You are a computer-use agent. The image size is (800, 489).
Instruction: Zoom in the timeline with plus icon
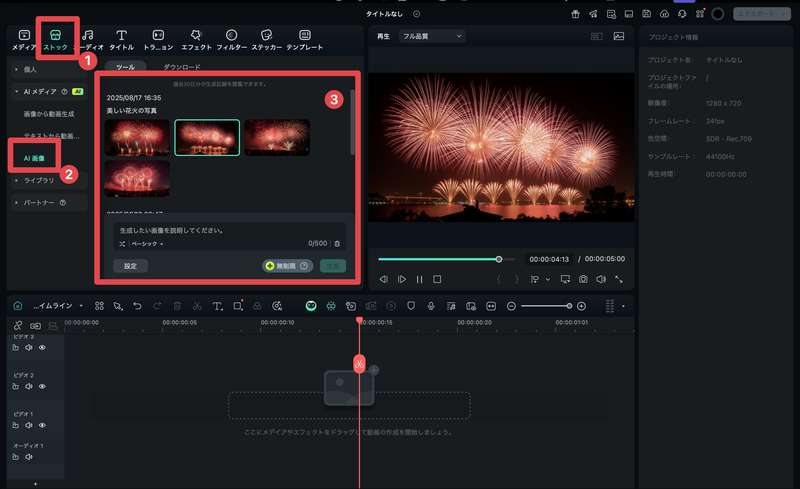(x=581, y=306)
